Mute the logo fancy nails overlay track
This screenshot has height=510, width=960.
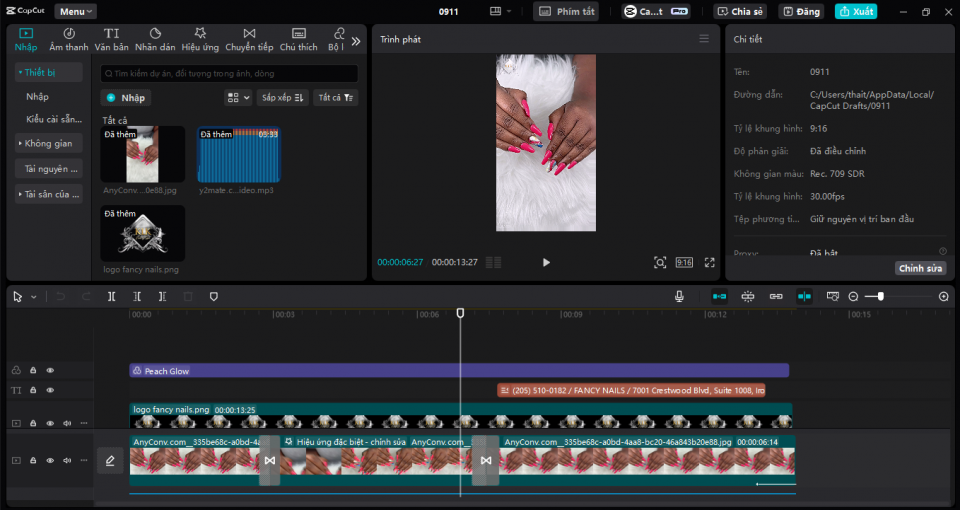coord(67,423)
